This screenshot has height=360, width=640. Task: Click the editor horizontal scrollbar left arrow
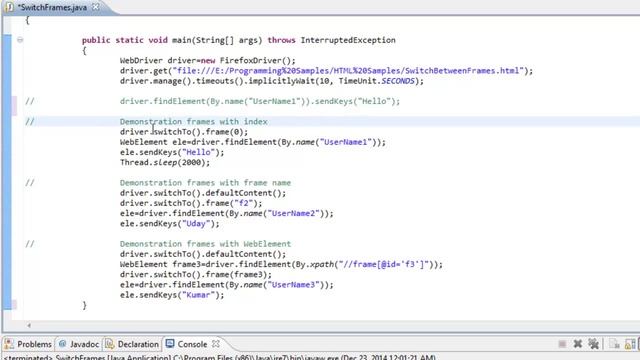[x=29, y=325]
